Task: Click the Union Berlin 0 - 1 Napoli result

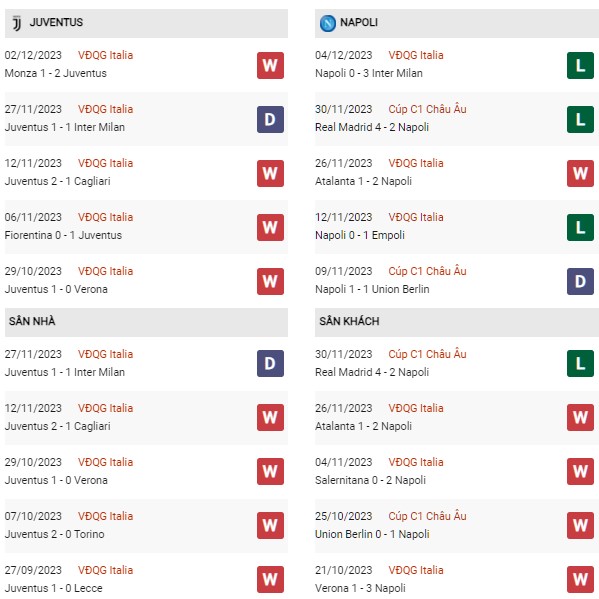Action: tap(372, 534)
